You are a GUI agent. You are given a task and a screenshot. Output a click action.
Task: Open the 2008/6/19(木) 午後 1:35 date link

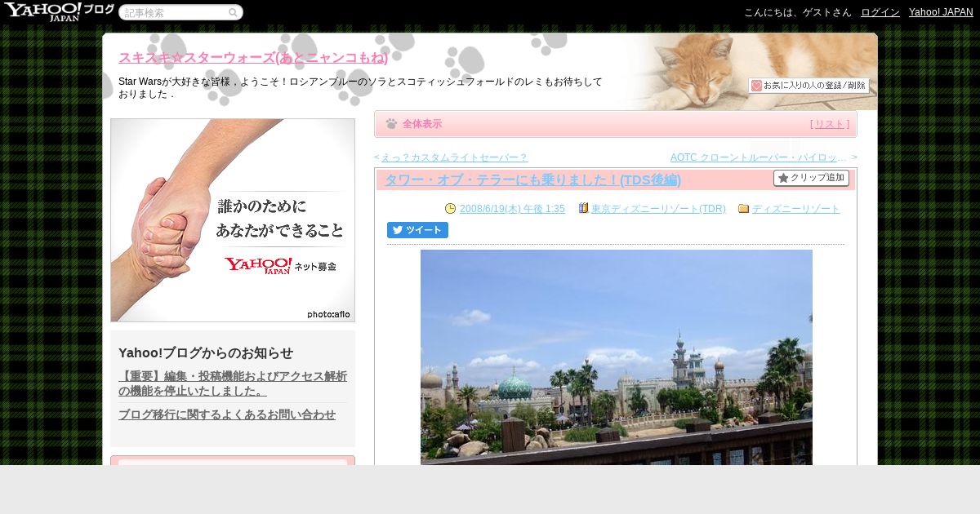click(x=512, y=209)
